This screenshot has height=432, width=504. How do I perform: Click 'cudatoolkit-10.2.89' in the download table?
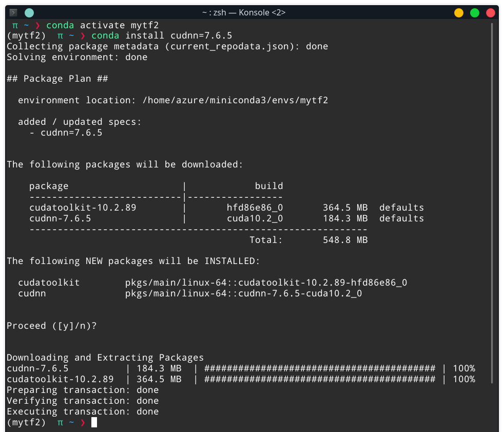tap(83, 208)
